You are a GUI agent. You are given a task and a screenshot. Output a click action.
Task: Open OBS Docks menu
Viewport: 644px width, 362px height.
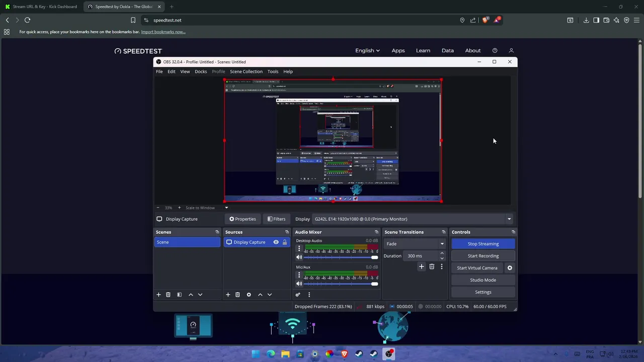(201, 71)
